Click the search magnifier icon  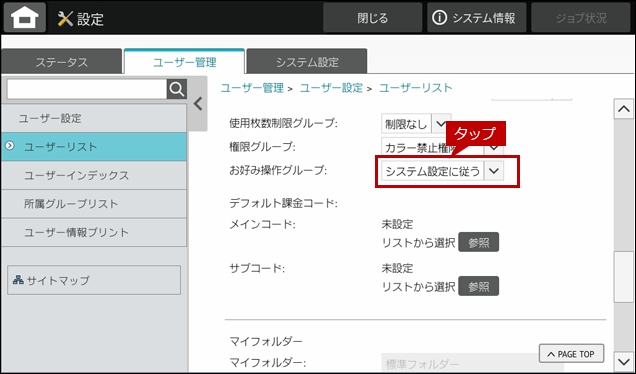pos(177,89)
